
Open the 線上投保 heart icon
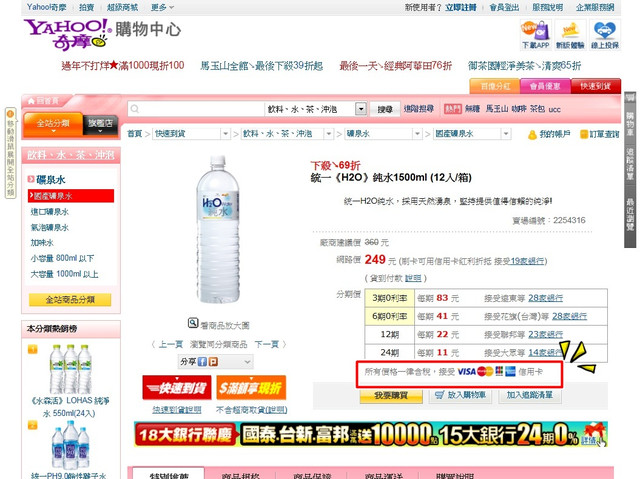point(604,34)
